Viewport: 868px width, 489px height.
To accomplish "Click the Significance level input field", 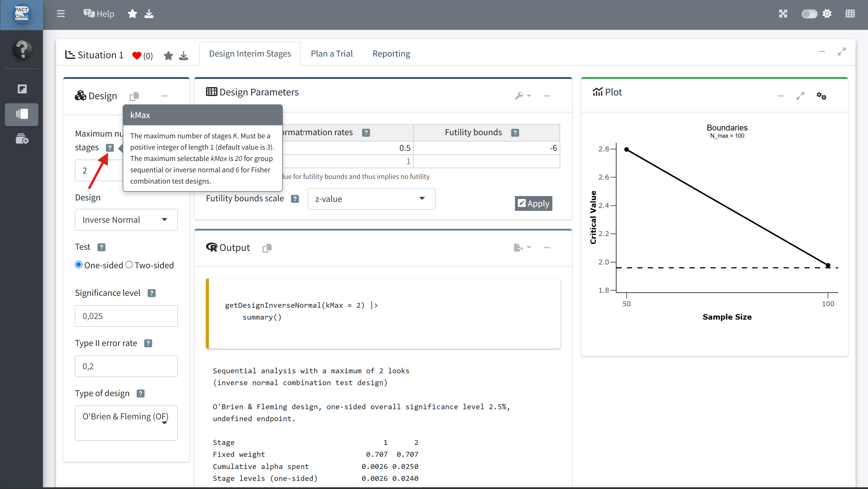I will (126, 316).
